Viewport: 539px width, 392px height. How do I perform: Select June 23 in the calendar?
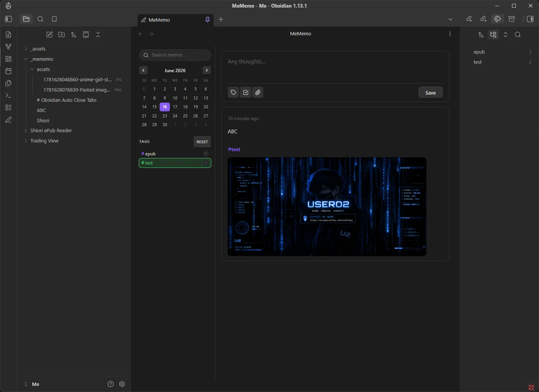pos(165,116)
